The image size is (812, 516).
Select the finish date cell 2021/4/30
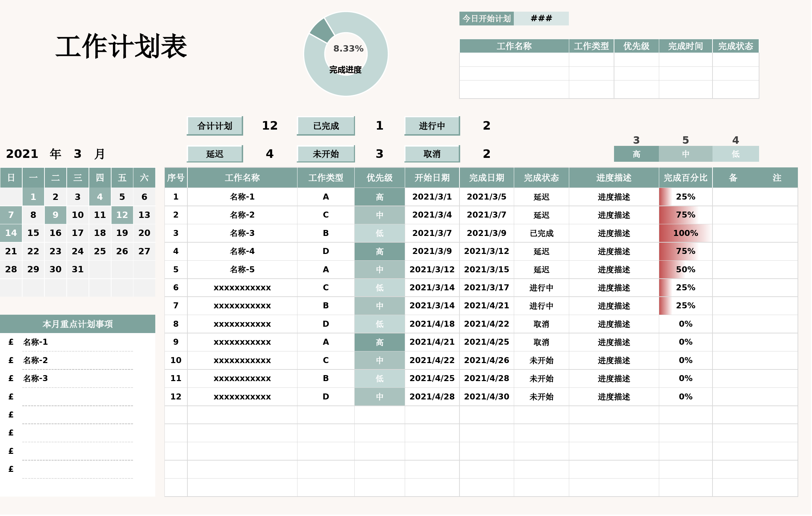487,397
